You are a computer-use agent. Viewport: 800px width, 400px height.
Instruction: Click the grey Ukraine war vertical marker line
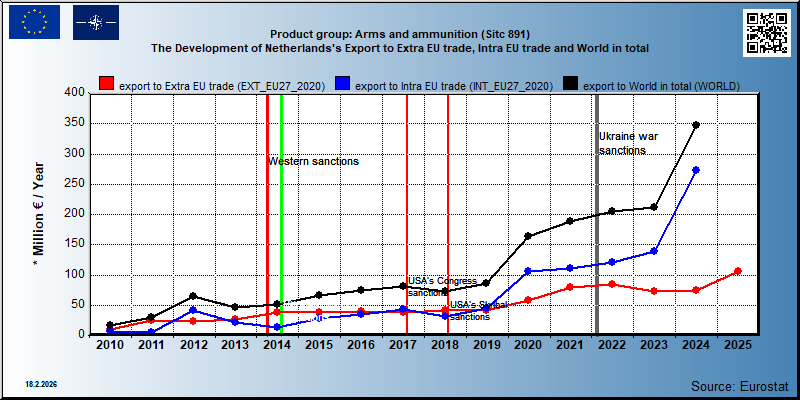tap(597, 214)
